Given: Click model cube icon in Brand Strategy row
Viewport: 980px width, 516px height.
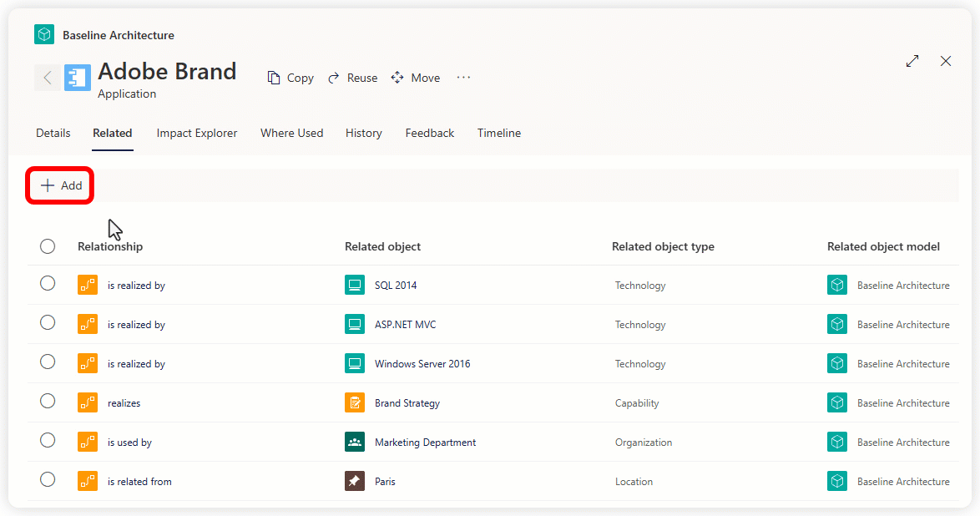Looking at the screenshot, I should pyautogui.click(x=837, y=402).
